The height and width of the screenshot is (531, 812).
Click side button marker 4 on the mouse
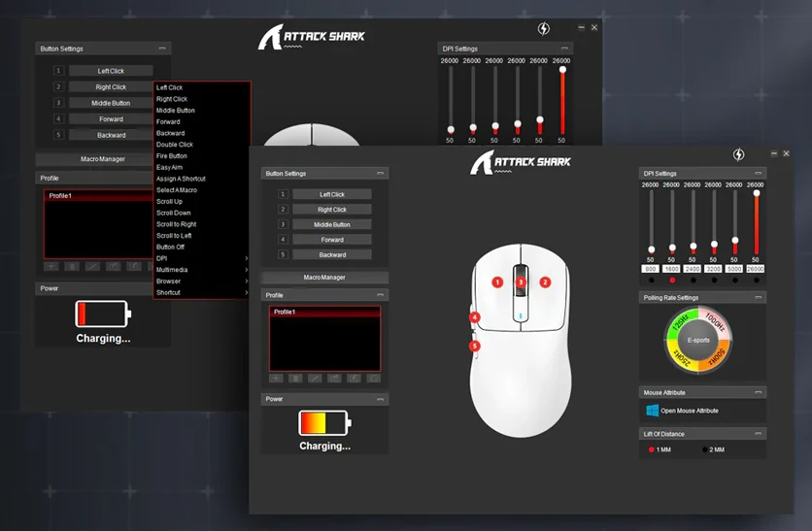click(475, 316)
